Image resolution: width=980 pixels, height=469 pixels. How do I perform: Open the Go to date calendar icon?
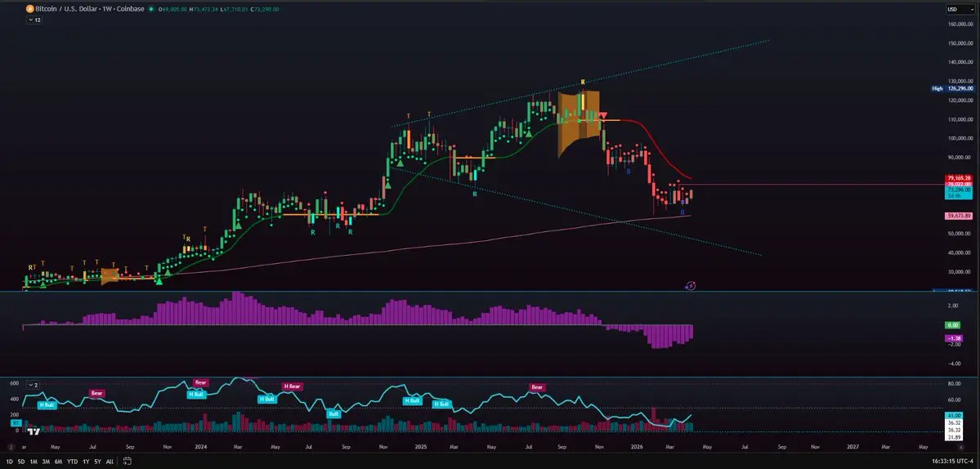(x=127, y=462)
